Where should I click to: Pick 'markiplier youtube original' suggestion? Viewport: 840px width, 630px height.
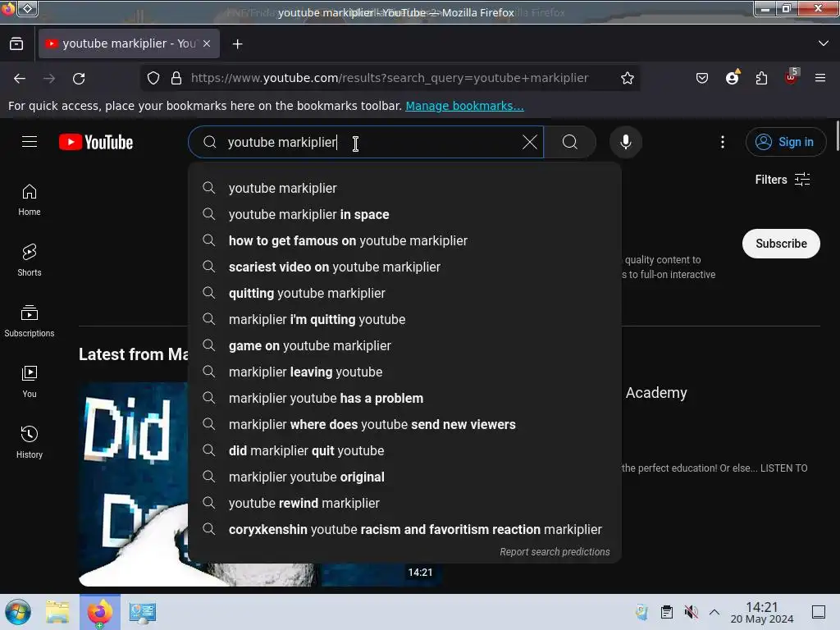(x=404, y=477)
